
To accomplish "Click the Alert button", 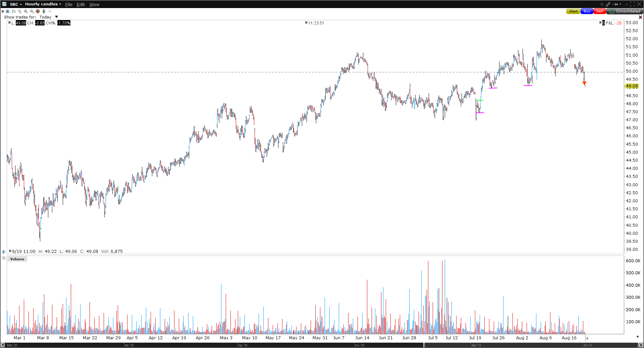I will pyautogui.click(x=573, y=11).
